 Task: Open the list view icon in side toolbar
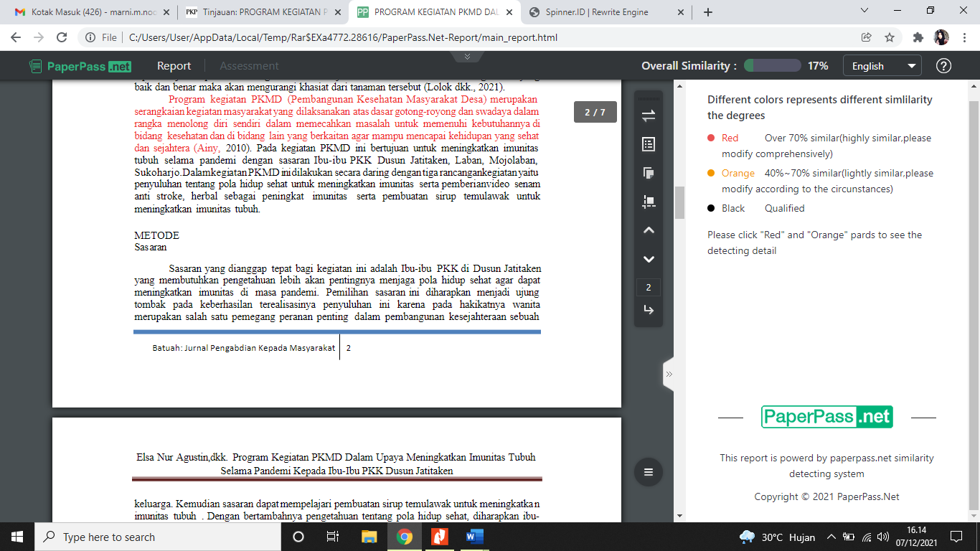[649, 144]
